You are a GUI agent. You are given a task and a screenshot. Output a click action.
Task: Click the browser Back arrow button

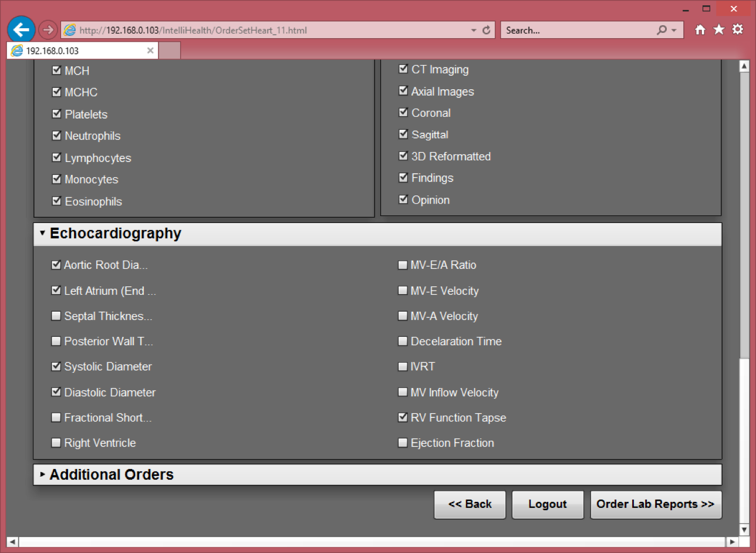(x=21, y=29)
